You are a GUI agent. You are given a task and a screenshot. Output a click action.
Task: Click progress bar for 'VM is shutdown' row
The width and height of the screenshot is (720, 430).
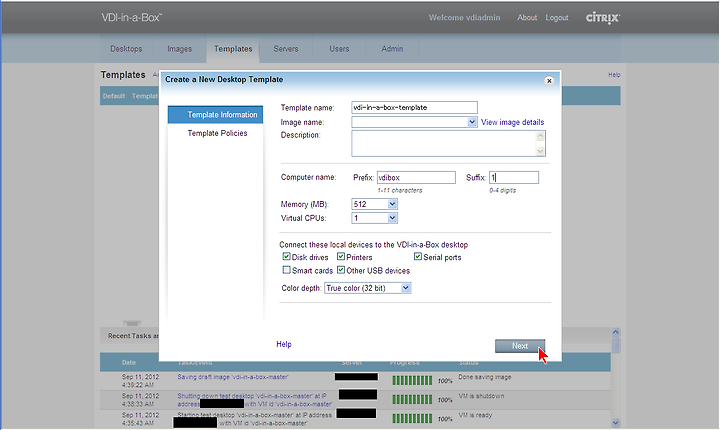coord(412,400)
